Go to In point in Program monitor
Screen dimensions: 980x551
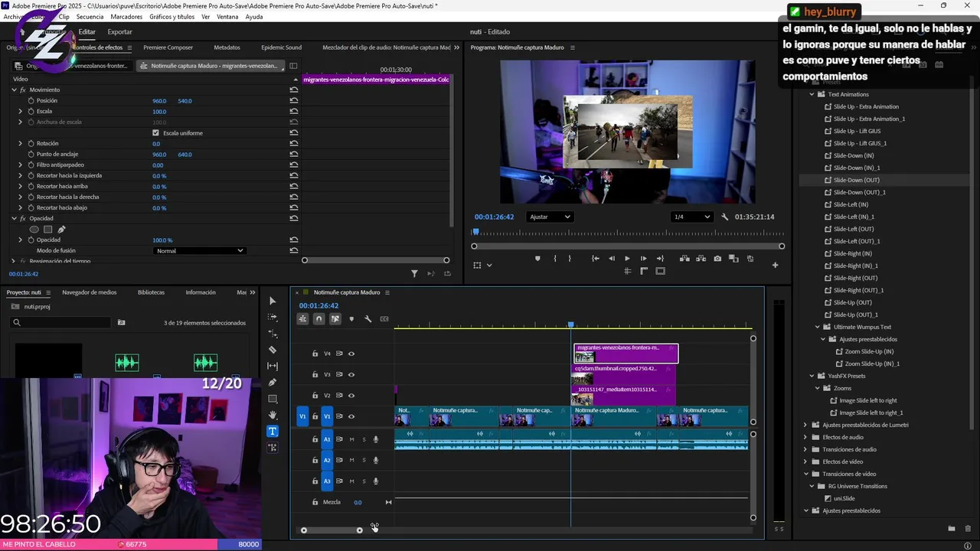595,259
